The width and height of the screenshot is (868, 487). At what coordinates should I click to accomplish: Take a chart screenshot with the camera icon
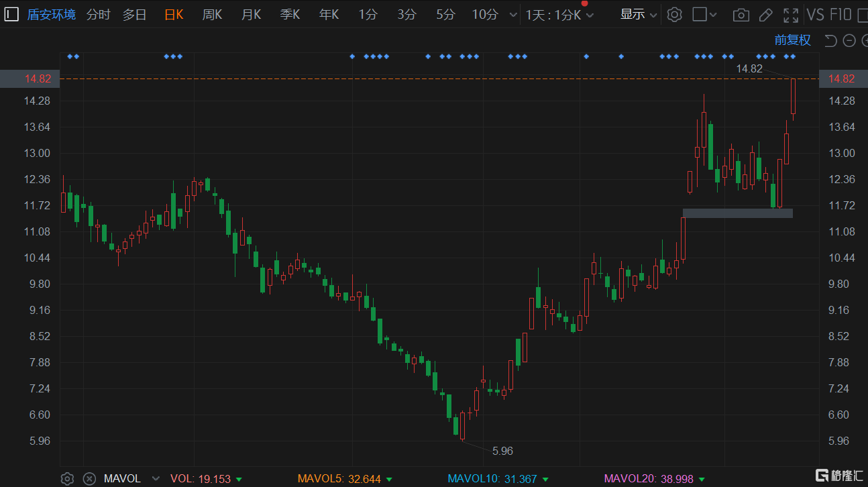pos(741,15)
